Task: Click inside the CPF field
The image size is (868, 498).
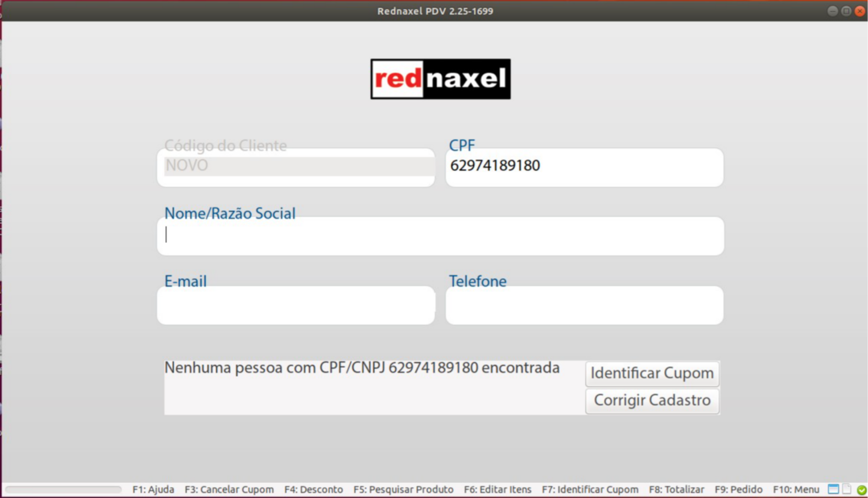Action: [x=583, y=168]
